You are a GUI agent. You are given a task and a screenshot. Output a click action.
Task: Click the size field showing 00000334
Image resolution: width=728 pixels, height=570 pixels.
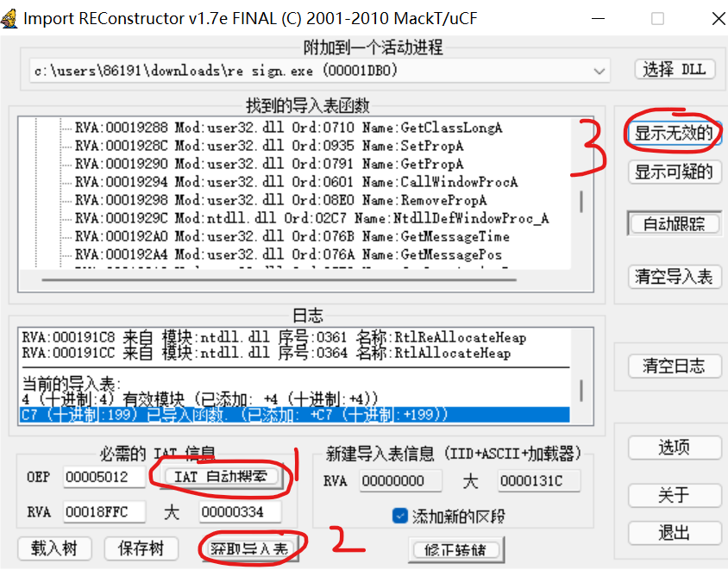coord(240,512)
